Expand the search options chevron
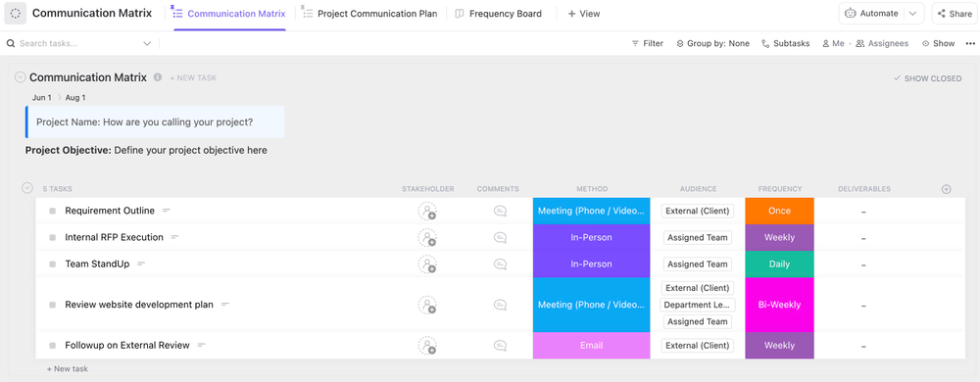The width and height of the screenshot is (980, 382). [148, 44]
